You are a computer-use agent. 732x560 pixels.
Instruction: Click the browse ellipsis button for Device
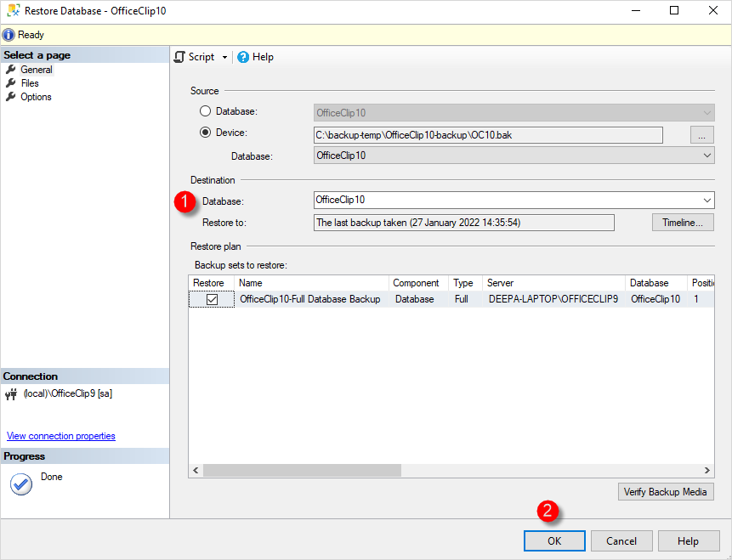pyautogui.click(x=701, y=135)
